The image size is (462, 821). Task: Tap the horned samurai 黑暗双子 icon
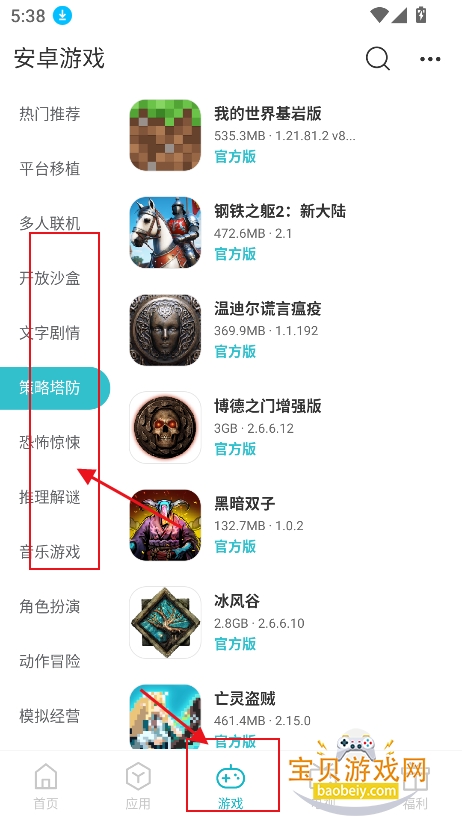[x=165, y=525]
